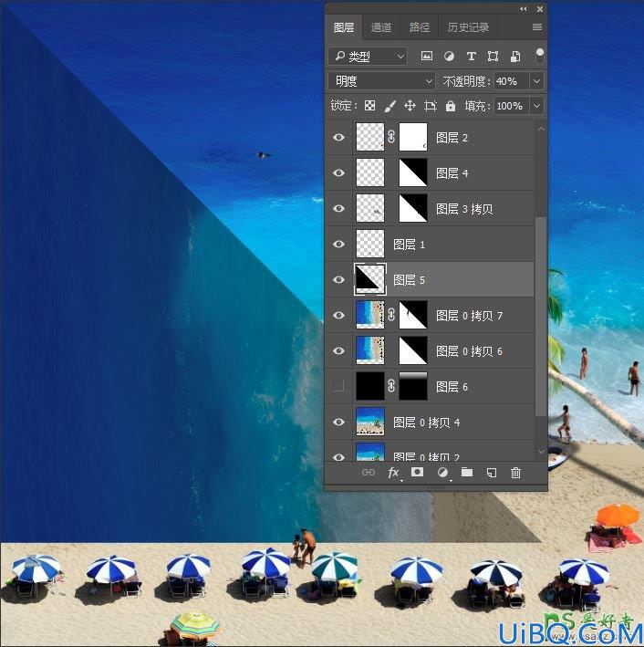Open the 路径 tab

(x=420, y=27)
